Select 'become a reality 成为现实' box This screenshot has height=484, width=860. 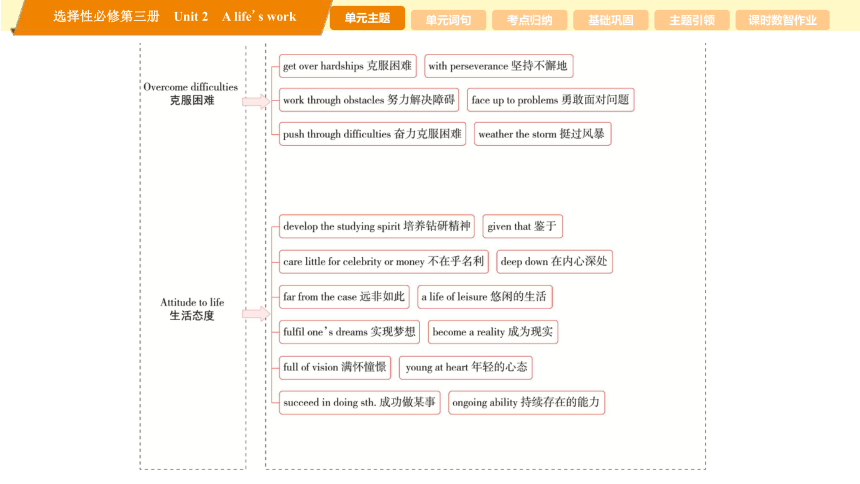(x=493, y=332)
